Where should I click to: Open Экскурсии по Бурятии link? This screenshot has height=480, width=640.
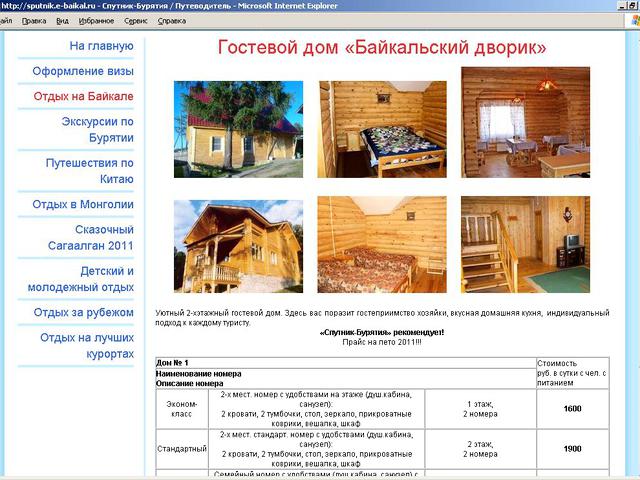pyautogui.click(x=98, y=129)
